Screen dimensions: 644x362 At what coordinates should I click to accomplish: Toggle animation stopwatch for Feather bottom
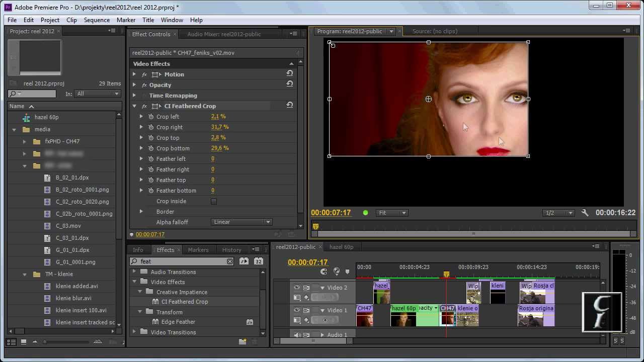pos(151,191)
